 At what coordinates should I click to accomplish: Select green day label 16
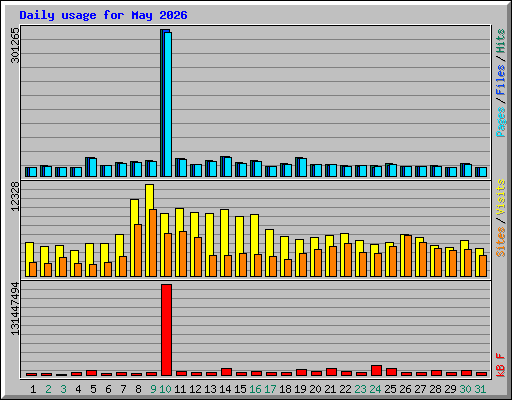point(255,389)
